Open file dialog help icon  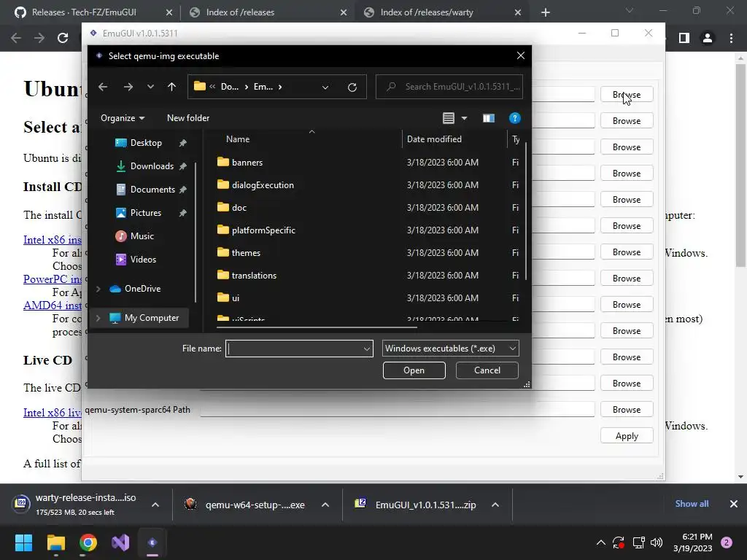click(x=514, y=118)
